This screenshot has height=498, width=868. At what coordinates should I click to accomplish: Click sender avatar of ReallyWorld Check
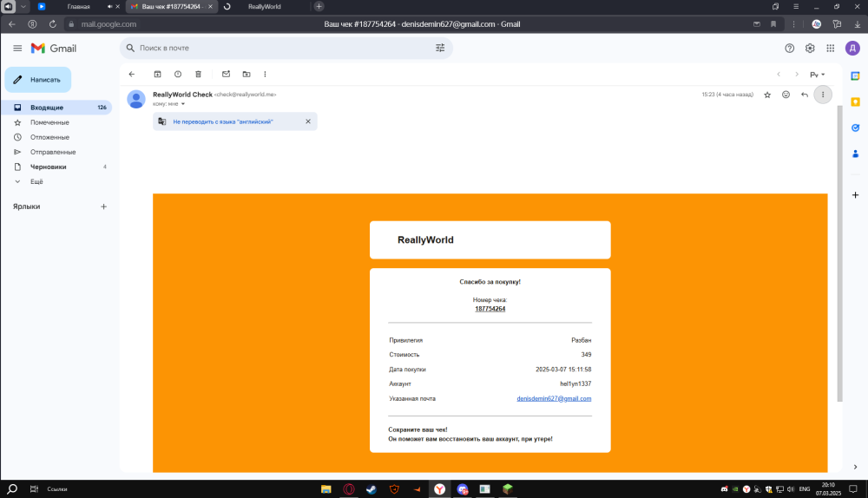pos(136,99)
